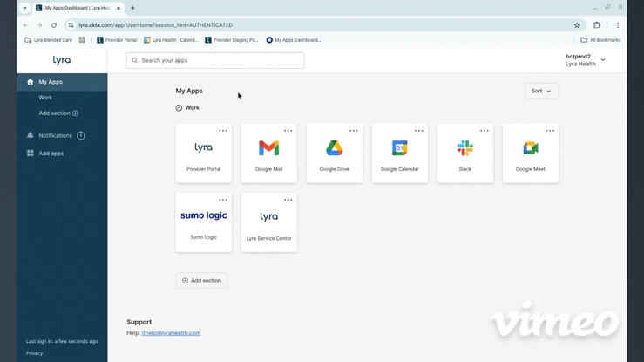Open options menu on Google Calendar tile
This screenshot has height=362, width=644.
pos(418,131)
